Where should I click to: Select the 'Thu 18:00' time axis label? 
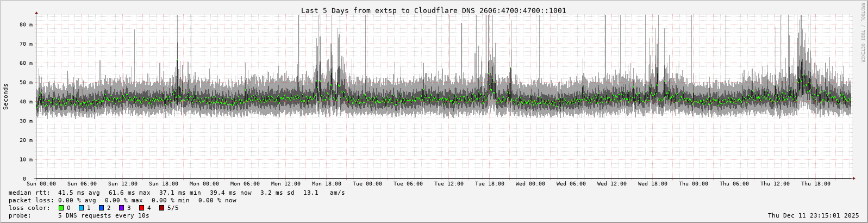pyautogui.click(x=815, y=184)
